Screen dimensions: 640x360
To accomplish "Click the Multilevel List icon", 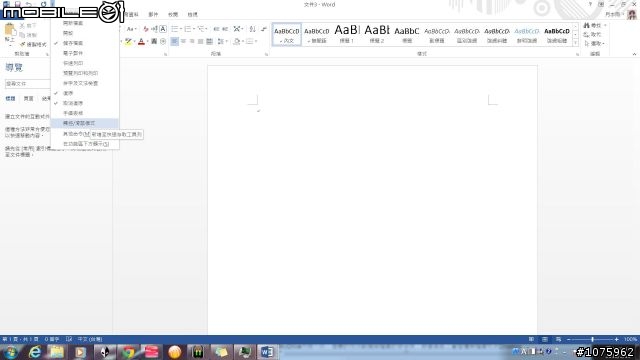I will point(200,29).
